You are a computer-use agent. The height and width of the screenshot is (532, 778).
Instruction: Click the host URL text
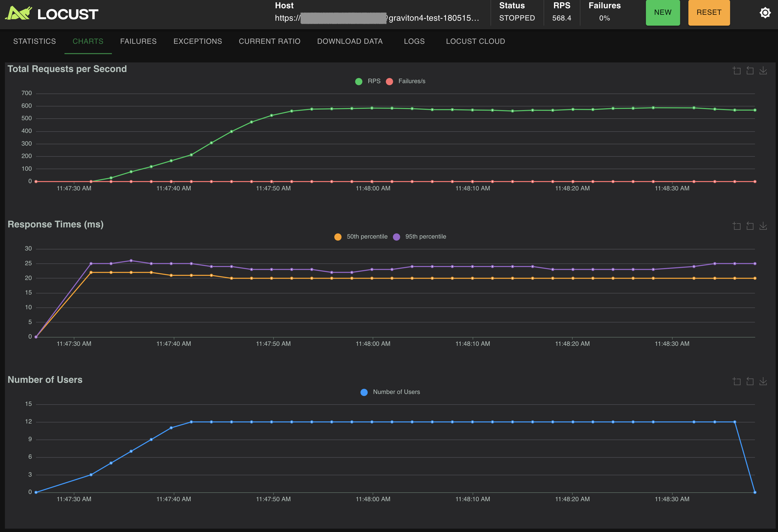(x=377, y=18)
